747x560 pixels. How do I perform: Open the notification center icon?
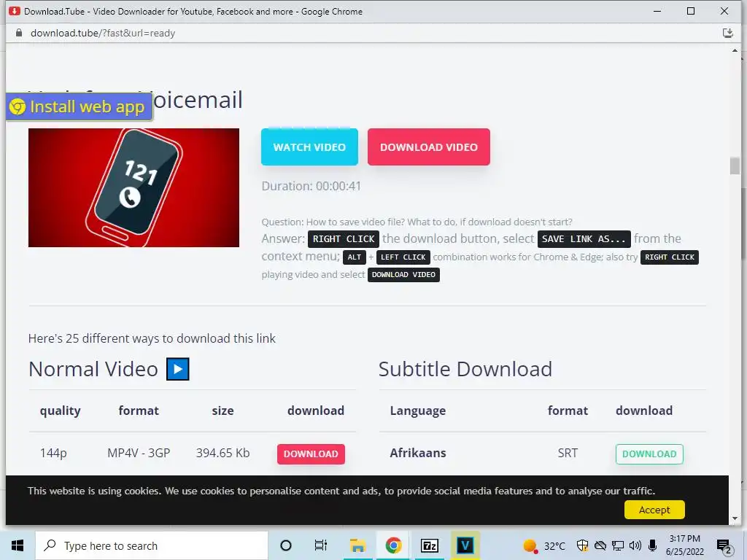(724, 545)
